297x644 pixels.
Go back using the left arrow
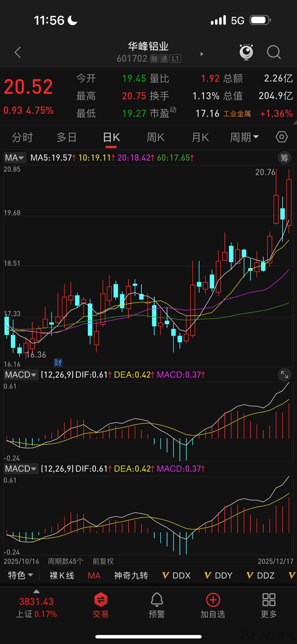18,52
